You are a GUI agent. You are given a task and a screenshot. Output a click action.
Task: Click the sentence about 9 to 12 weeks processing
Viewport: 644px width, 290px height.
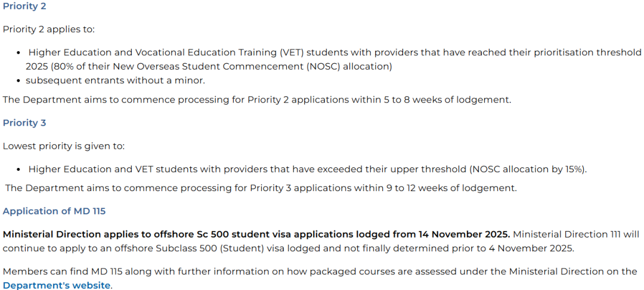pos(261,188)
